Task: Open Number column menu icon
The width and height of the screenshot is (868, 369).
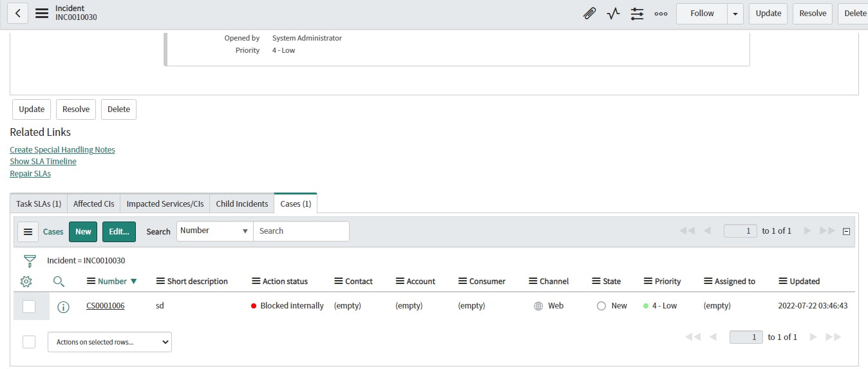Action: click(91, 281)
